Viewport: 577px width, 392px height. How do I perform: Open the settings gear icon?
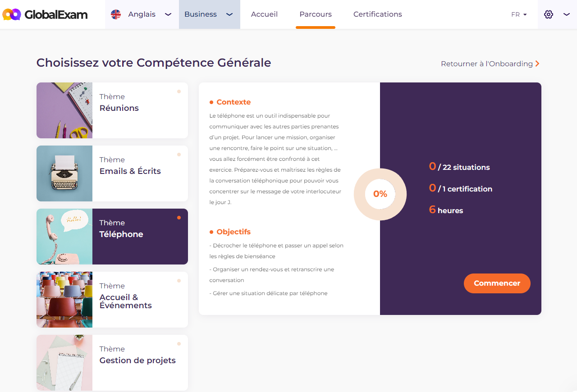point(549,14)
